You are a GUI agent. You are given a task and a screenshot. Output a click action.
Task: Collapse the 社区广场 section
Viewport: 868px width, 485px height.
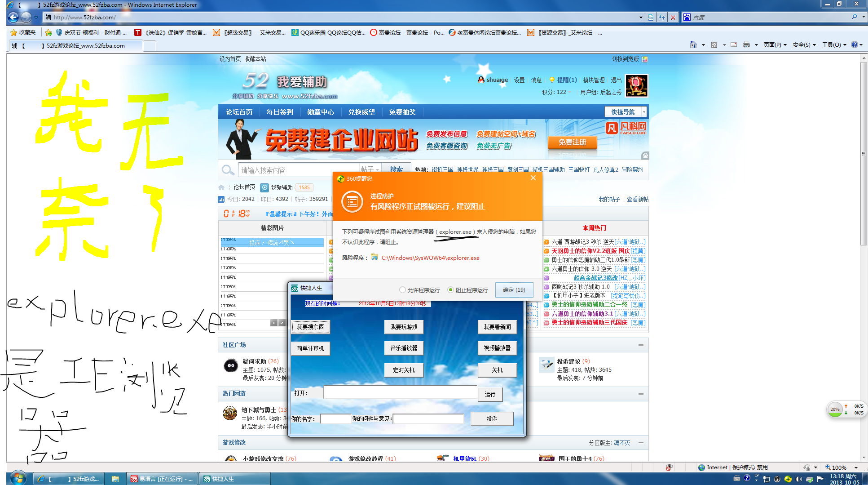641,345
